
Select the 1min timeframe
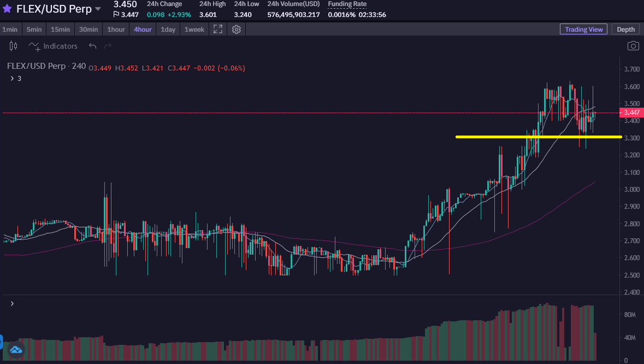tap(10, 29)
